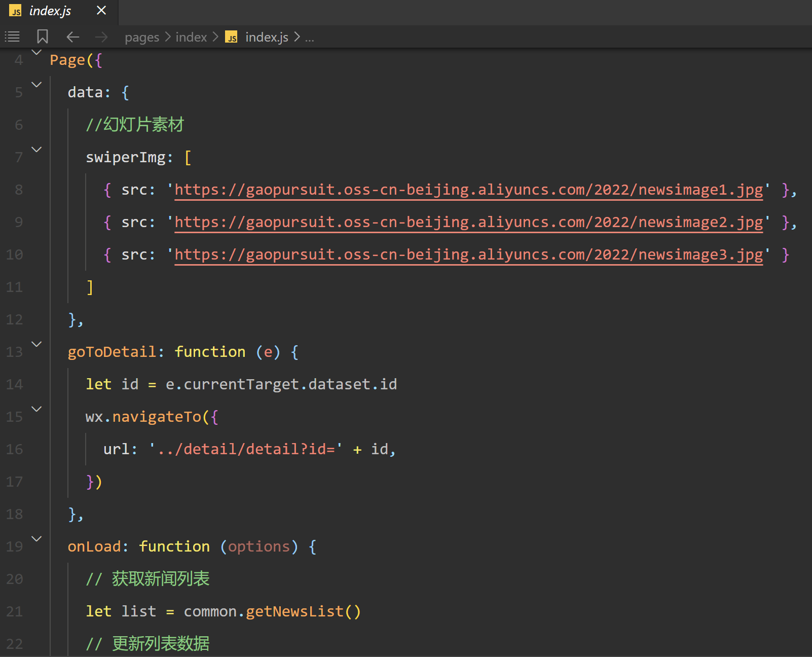Collapse the data object on line 5
The width and height of the screenshot is (812, 657).
point(36,85)
